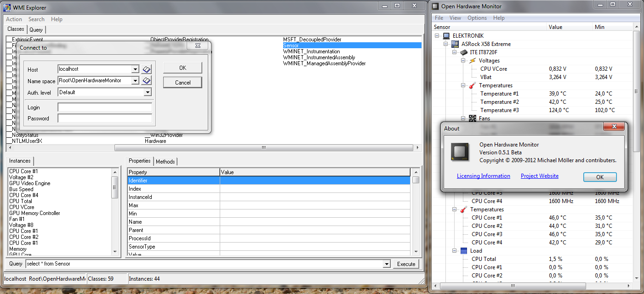Open the Auth. level dropdown

147,92
